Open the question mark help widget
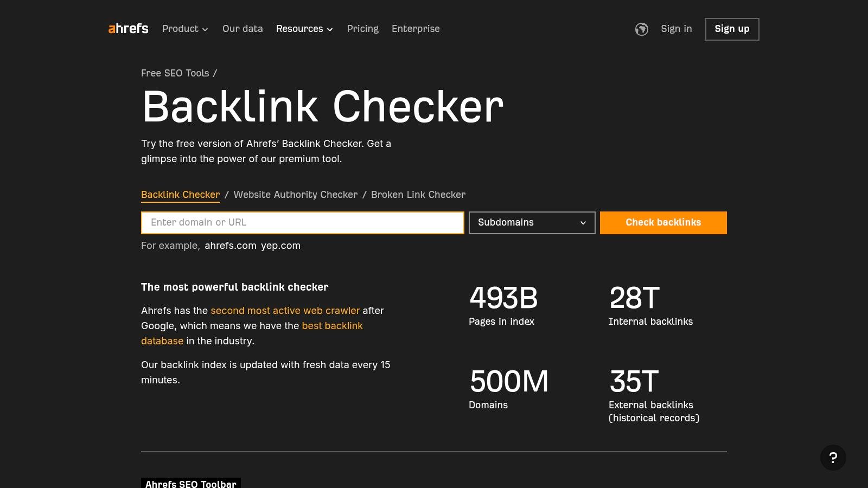 pyautogui.click(x=833, y=458)
